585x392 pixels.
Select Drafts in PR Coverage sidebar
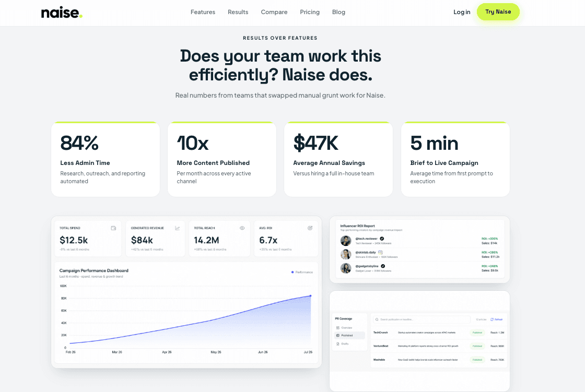(345, 344)
